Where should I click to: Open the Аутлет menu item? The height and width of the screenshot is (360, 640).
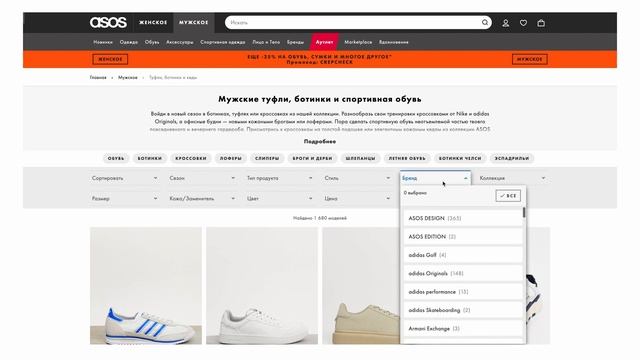pyautogui.click(x=324, y=42)
